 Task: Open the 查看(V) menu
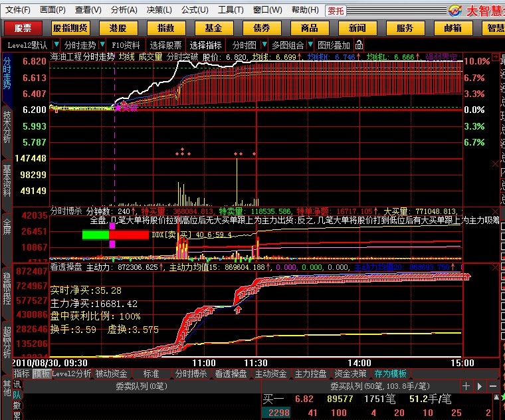pyautogui.click(x=88, y=10)
